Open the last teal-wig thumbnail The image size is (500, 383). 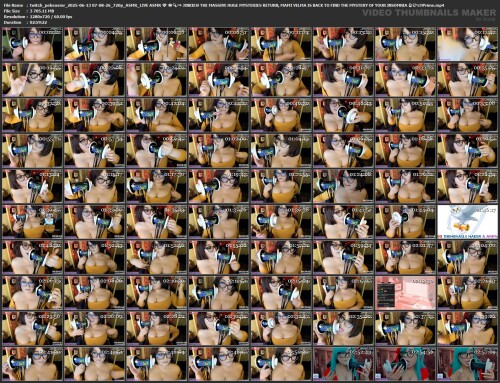pos(467,364)
